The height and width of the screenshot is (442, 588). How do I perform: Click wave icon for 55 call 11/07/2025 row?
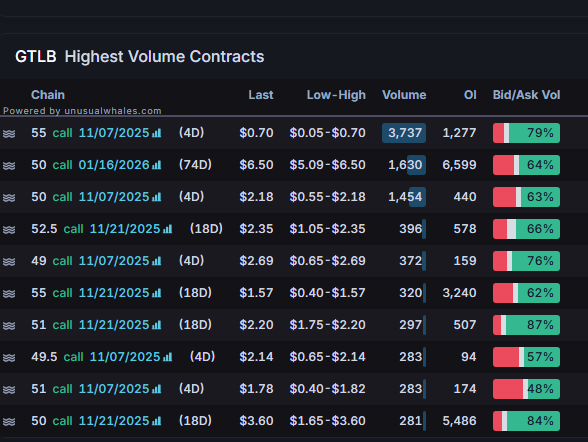pyautogui.click(x=9, y=133)
